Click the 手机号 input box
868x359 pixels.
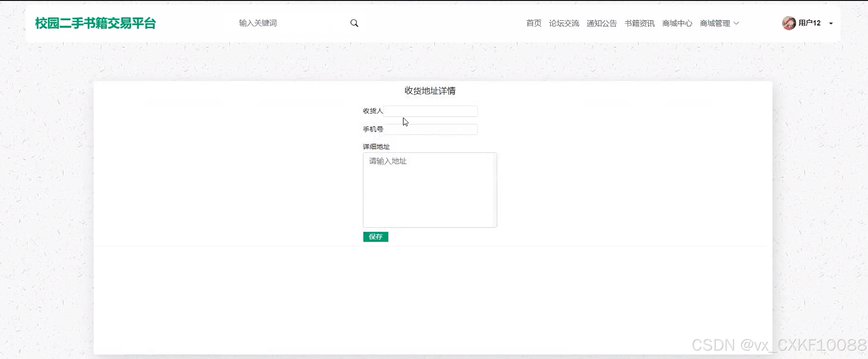pos(430,129)
